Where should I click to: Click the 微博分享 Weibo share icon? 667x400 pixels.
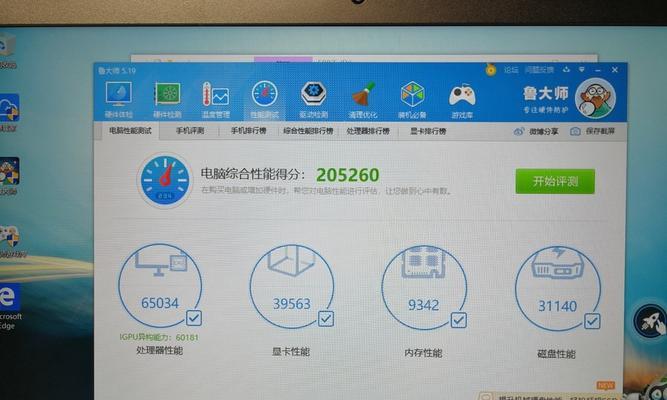click(x=519, y=131)
